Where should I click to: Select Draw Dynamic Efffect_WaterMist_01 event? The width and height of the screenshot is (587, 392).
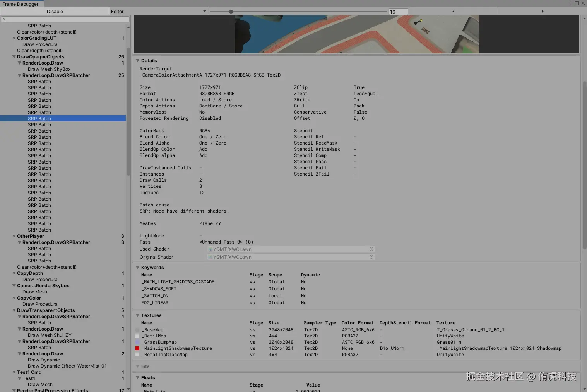click(67, 366)
